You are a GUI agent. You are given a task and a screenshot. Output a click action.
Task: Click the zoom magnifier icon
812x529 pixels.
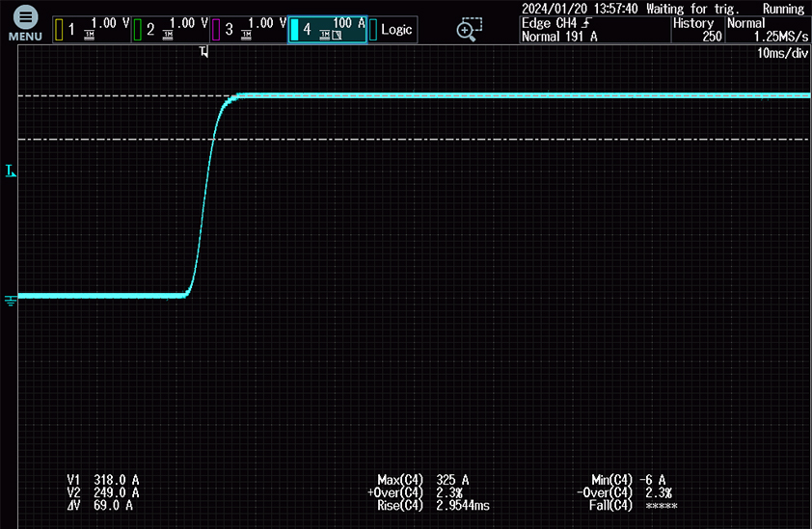click(468, 29)
